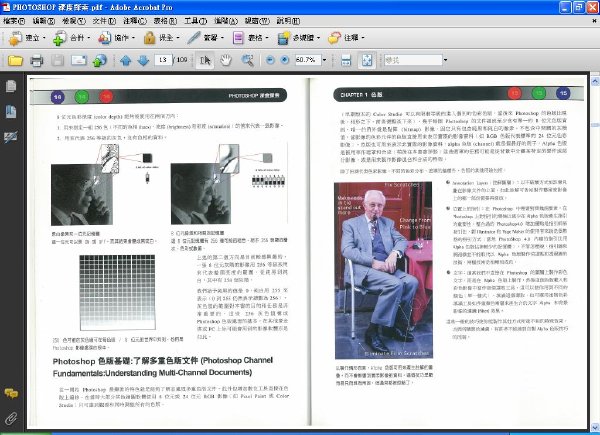Open the 編輯(E) Edit menu

[44, 21]
